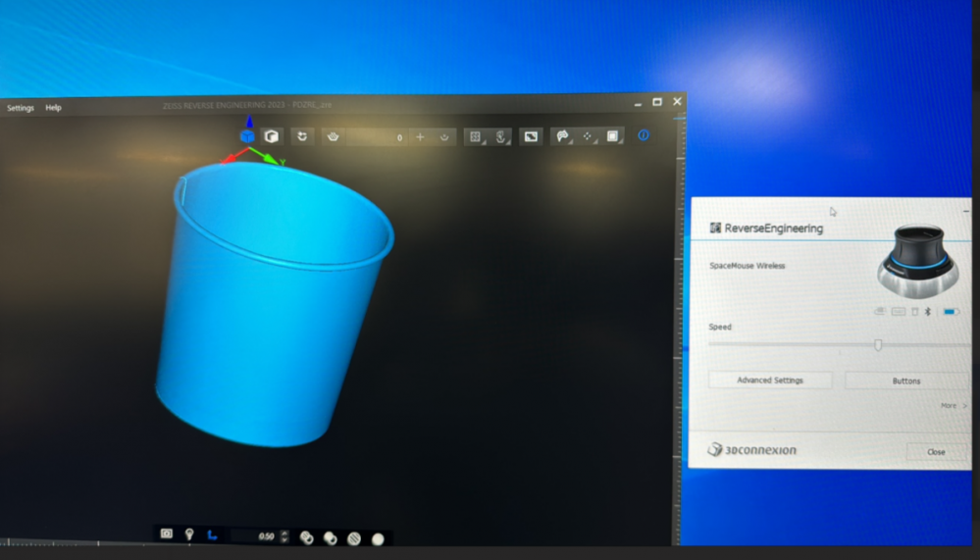Click the white 3D box view icon
The width and height of the screenshot is (980, 560).
[272, 136]
